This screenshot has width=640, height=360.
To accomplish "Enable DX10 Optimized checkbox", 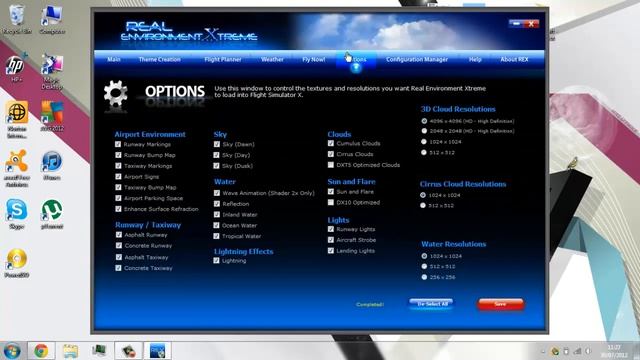I will point(331,202).
